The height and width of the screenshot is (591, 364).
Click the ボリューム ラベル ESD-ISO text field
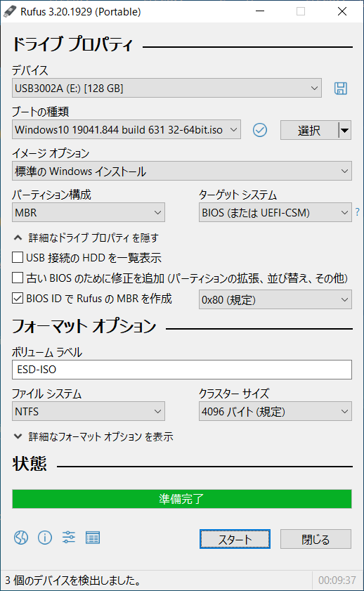pyautogui.click(x=181, y=370)
